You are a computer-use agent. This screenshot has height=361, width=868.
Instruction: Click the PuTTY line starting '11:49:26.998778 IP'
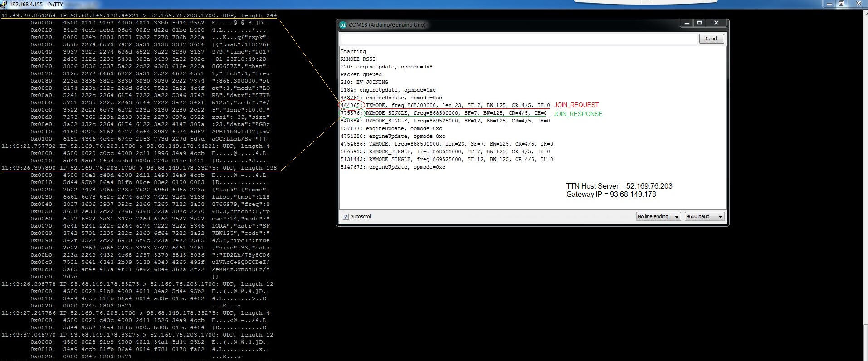[x=137, y=284]
